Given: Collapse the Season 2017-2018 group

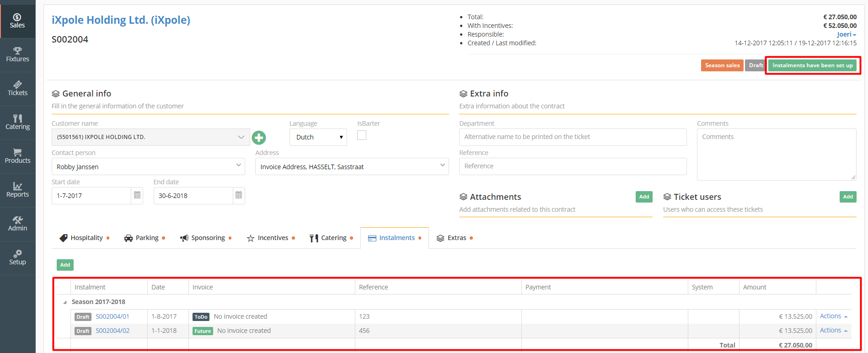Looking at the screenshot, I should point(65,302).
